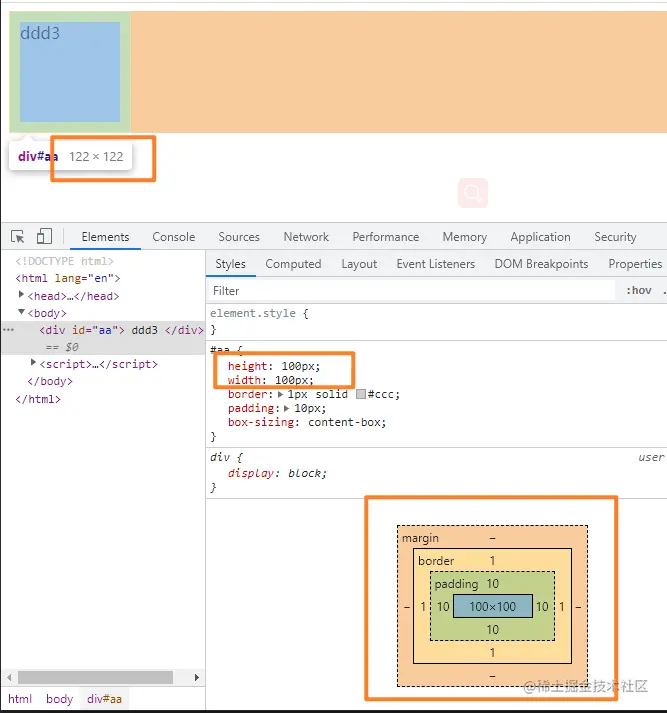Toggle the device toolbar icon

44,236
